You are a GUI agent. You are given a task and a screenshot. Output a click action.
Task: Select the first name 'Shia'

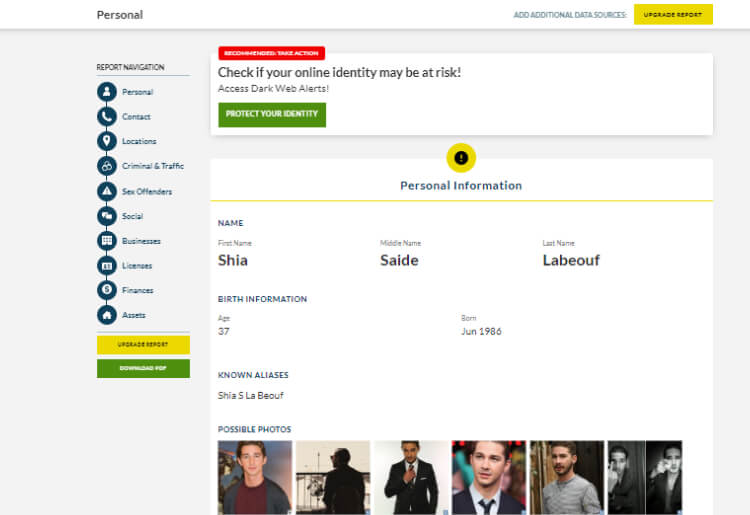click(x=233, y=261)
